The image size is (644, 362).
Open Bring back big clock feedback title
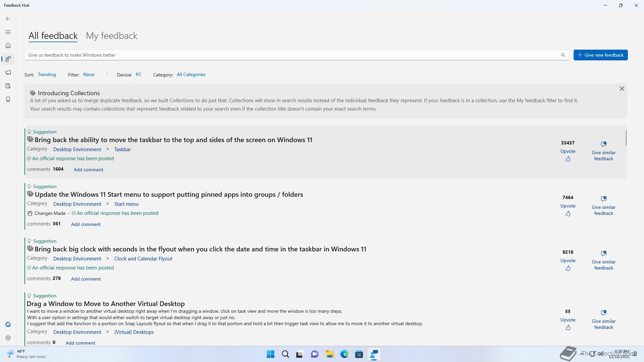(x=200, y=249)
